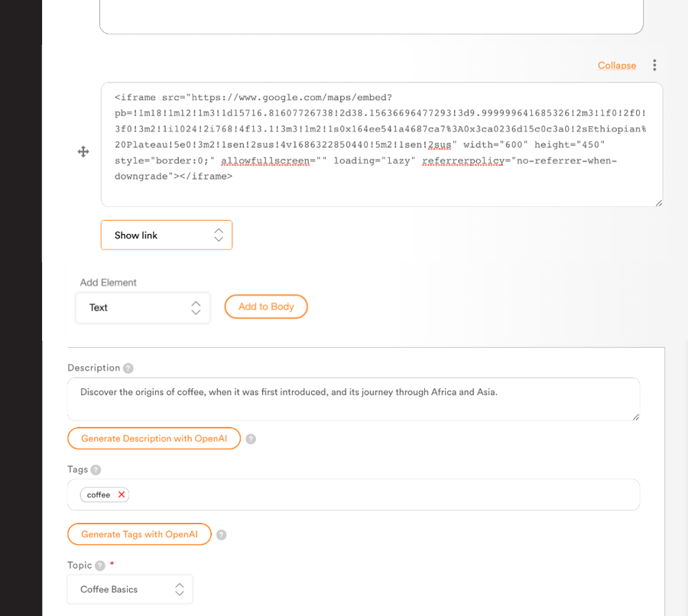Collapse the embed code section
688x616 pixels.
tap(616, 65)
